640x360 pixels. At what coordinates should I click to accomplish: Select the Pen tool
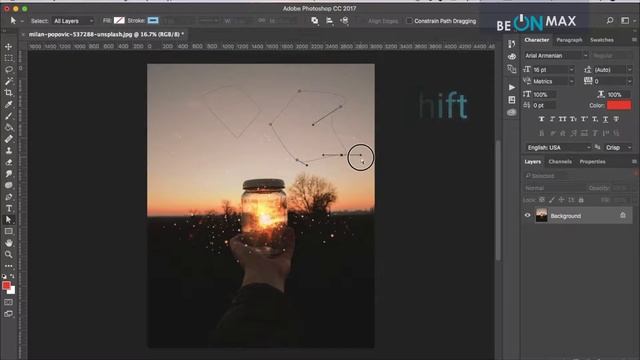pyautogui.click(x=8, y=197)
